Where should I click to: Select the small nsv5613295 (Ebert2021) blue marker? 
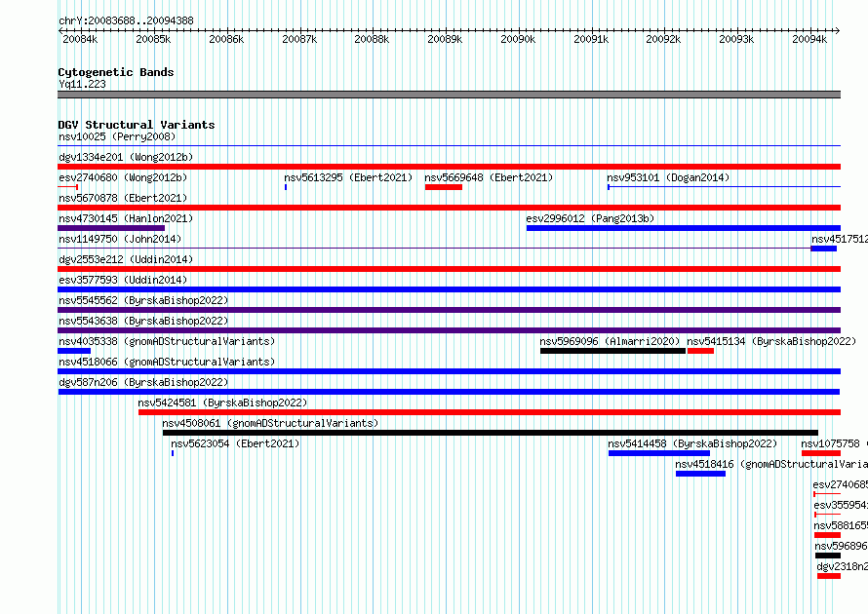286,187
